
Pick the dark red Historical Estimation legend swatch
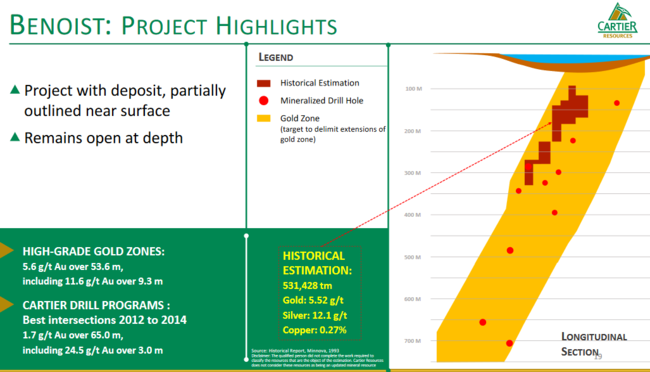(264, 83)
